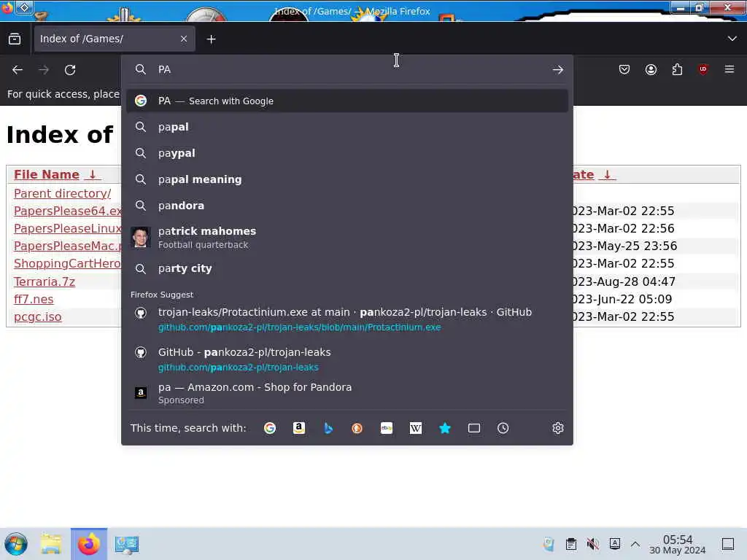This screenshot has height=560, width=747.
Task: Open the Extensions puzzle icon
Action: (677, 70)
